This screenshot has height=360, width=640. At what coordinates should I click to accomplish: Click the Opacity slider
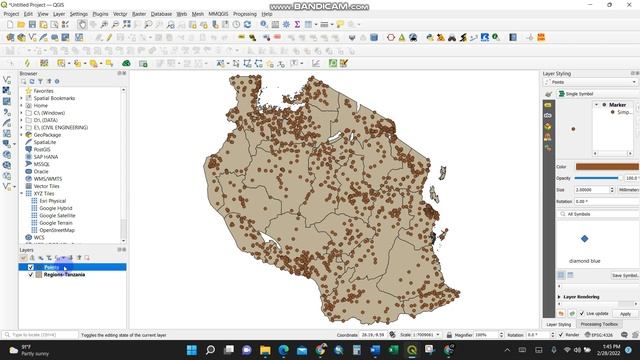[598, 178]
